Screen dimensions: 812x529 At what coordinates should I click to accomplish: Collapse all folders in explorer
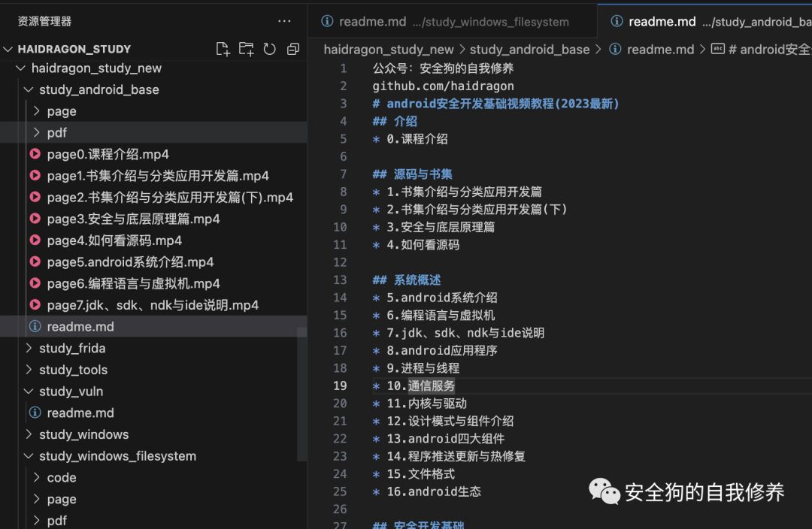(x=293, y=49)
